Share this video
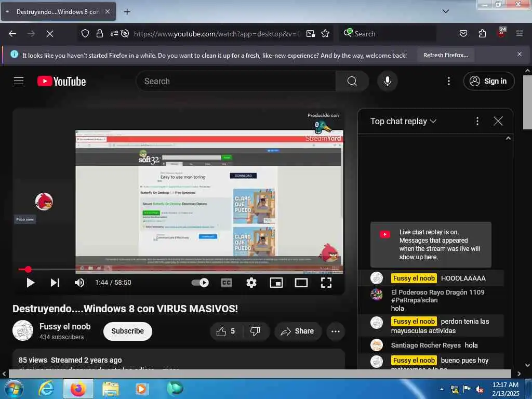The height and width of the screenshot is (399, 532). (x=298, y=331)
